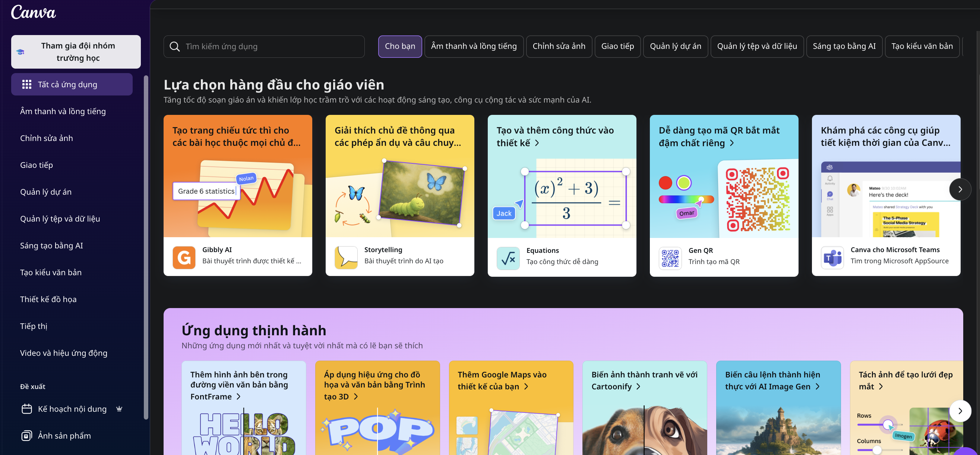Click the Storytelling app icon
This screenshot has height=455, width=980.
click(x=346, y=257)
